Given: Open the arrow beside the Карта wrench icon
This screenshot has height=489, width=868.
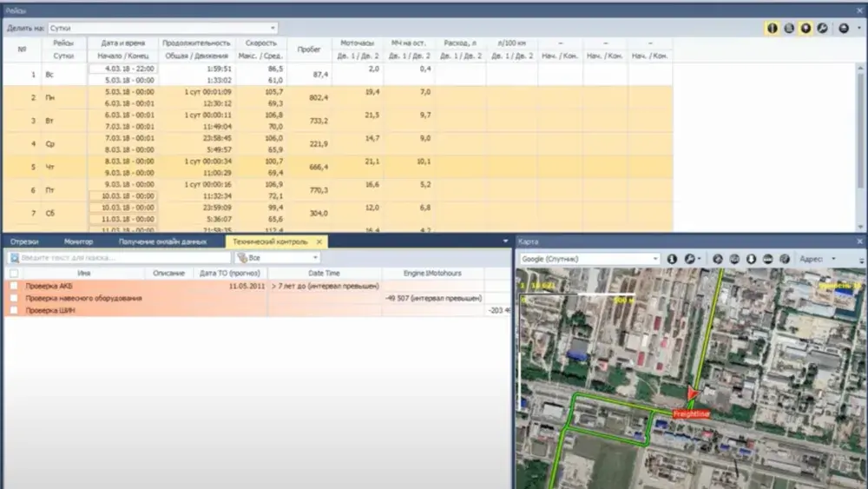Looking at the screenshot, I should [699, 259].
